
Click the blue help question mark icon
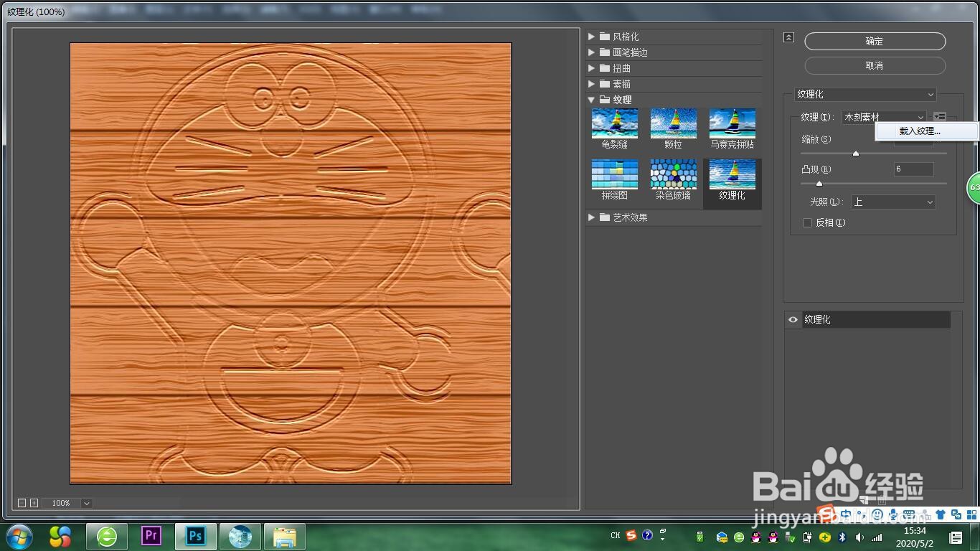tap(647, 535)
